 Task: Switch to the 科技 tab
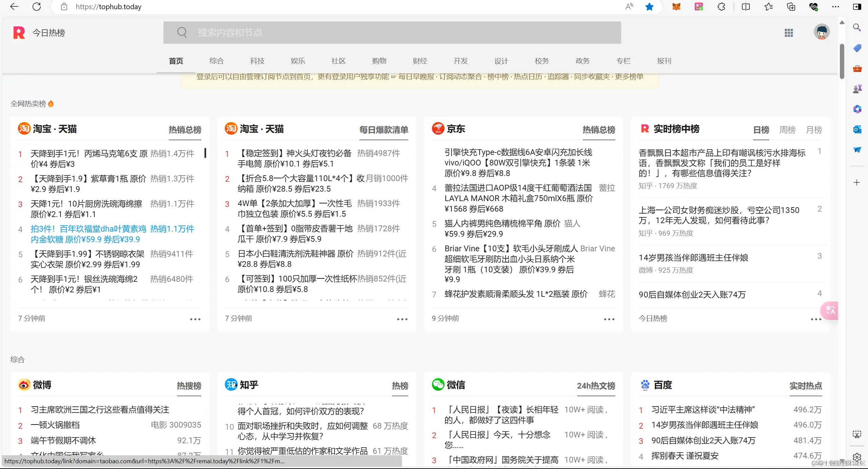click(257, 61)
